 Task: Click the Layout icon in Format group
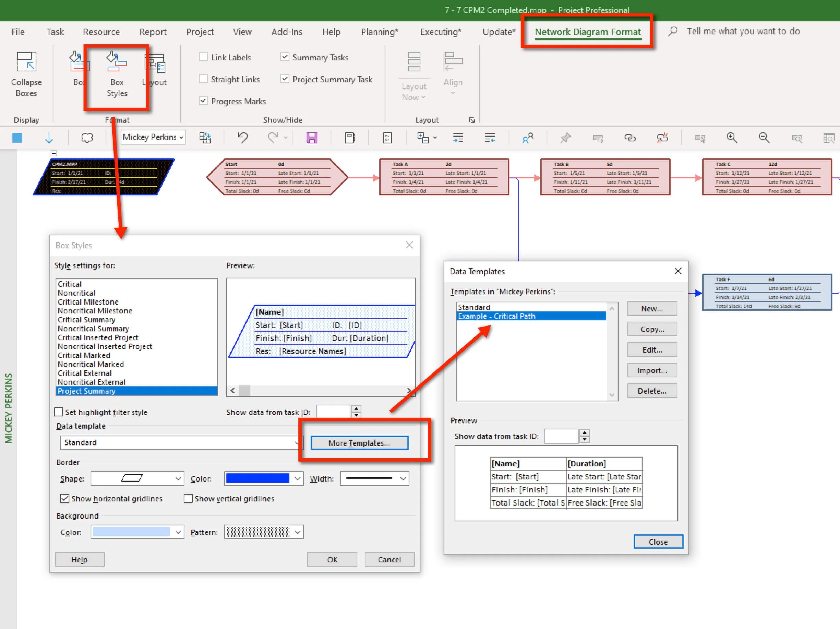pyautogui.click(x=155, y=63)
